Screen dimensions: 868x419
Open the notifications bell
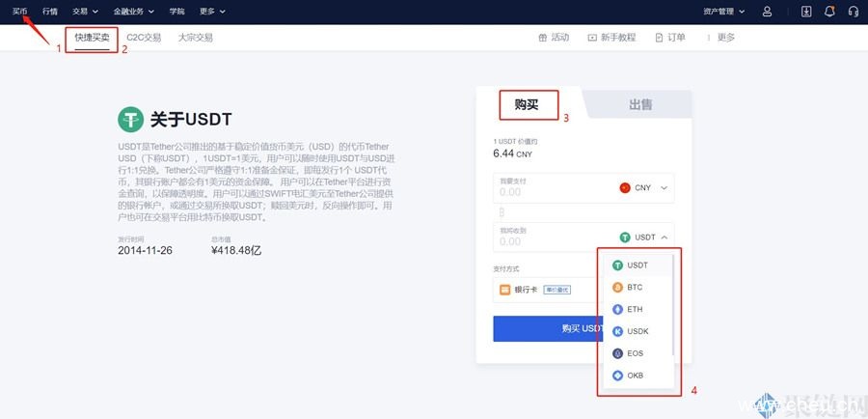pos(829,12)
